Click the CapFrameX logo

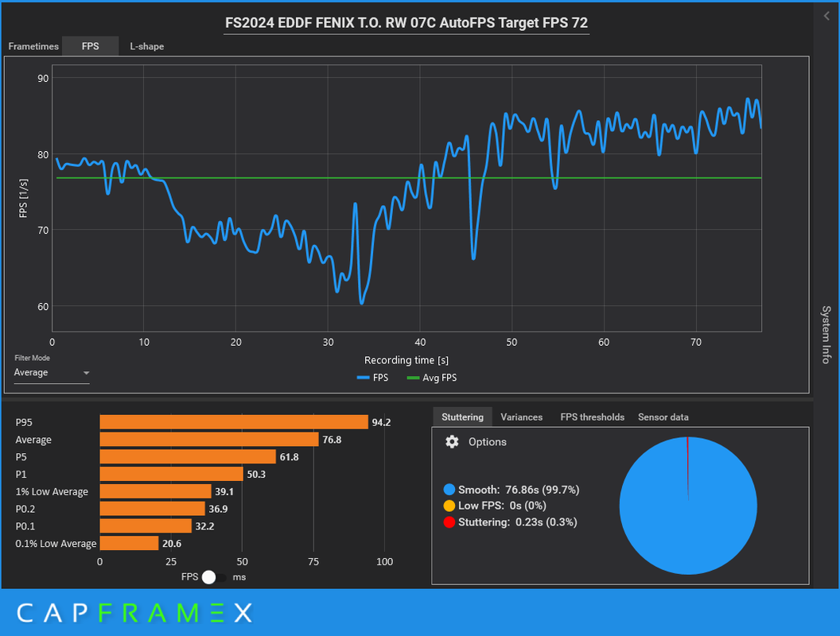134,613
